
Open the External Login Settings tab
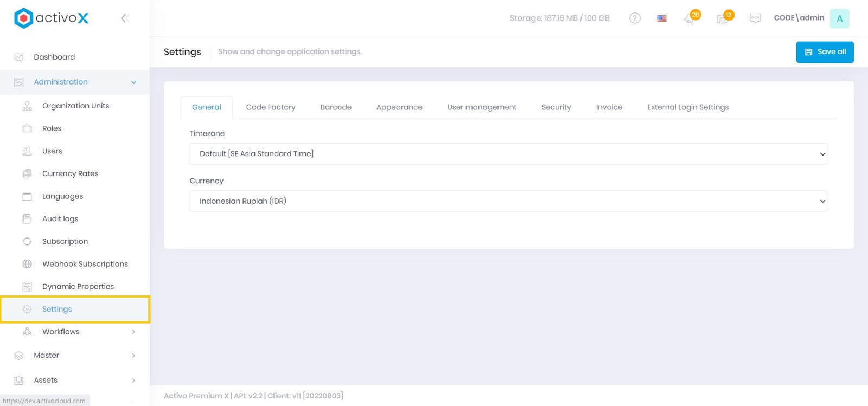687,107
